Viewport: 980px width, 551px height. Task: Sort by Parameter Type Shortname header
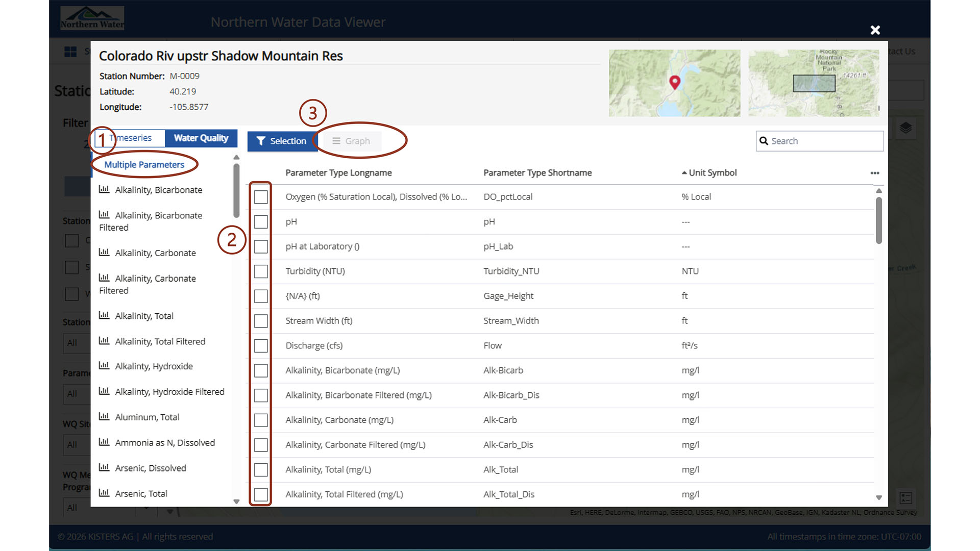(537, 173)
